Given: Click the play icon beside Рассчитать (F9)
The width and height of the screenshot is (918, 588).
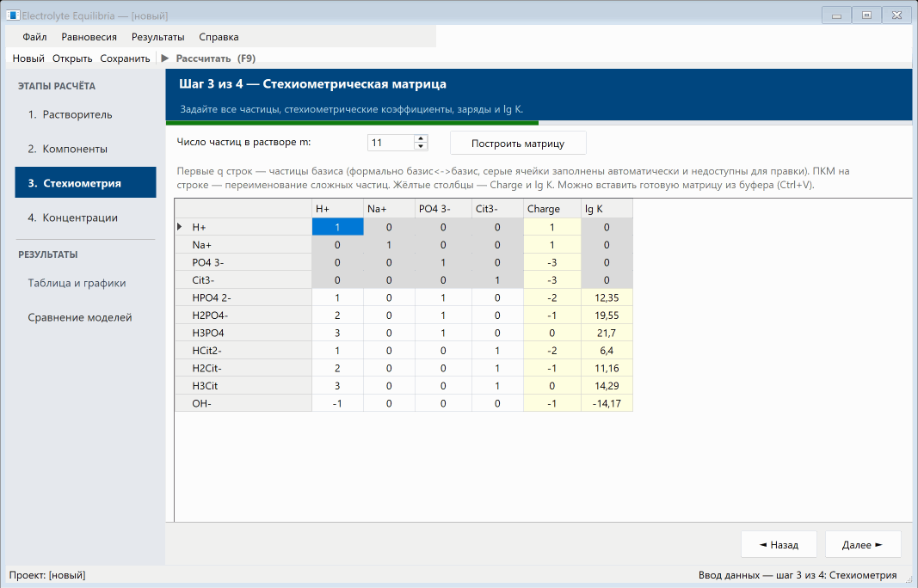Looking at the screenshot, I should pos(165,58).
